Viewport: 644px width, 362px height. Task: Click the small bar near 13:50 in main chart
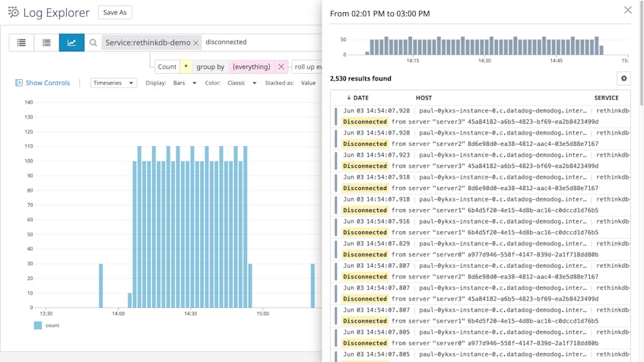tap(101, 286)
